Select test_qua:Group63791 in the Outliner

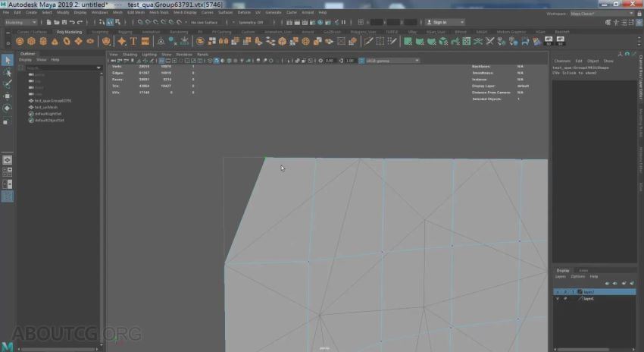coord(53,100)
